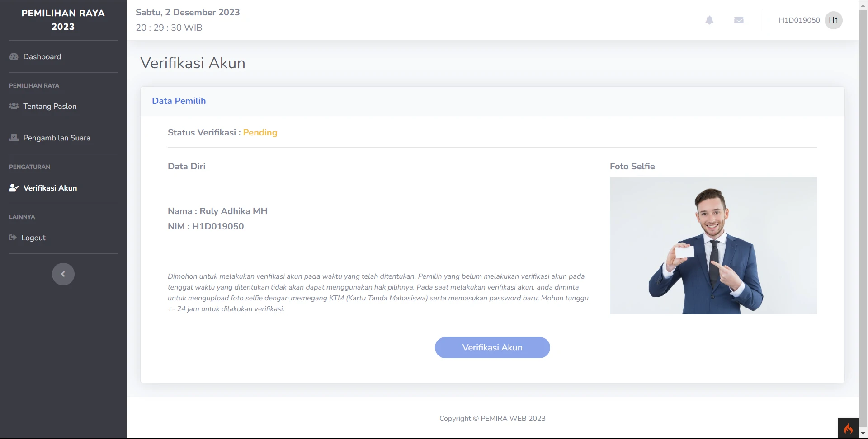
Task: Click the notification bell icon
Action: point(709,20)
